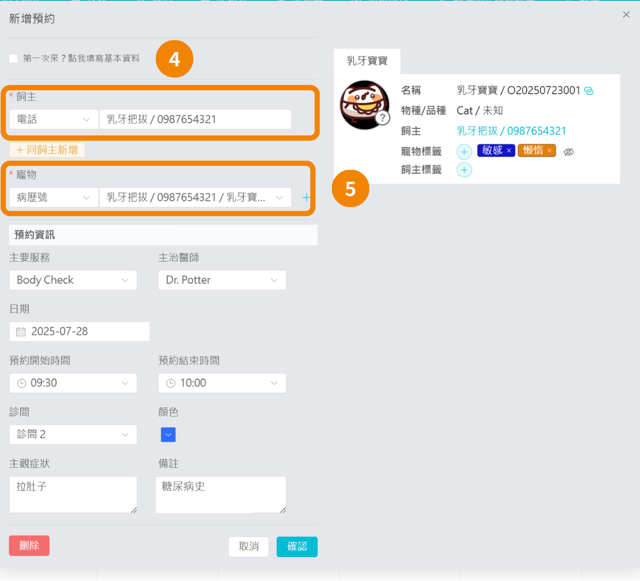Click the date field 2025-07-28
Screen dimensions: 640x581
[x=80, y=332]
